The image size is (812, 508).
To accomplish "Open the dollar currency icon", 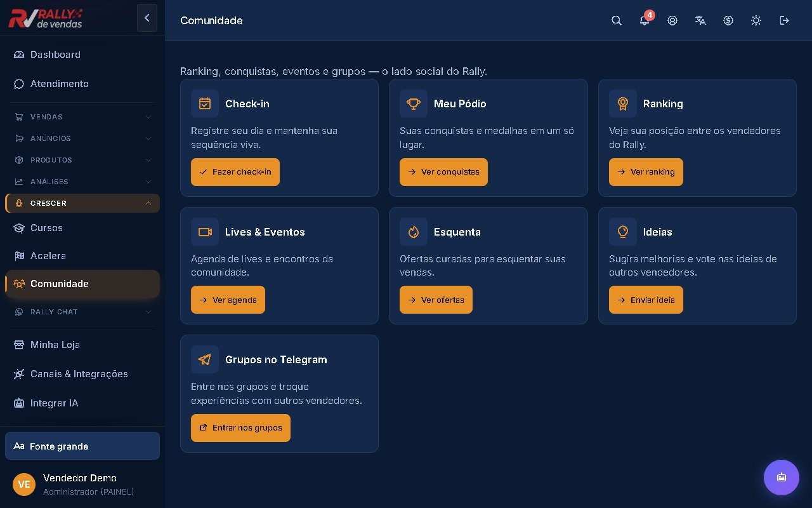I will (x=728, y=20).
